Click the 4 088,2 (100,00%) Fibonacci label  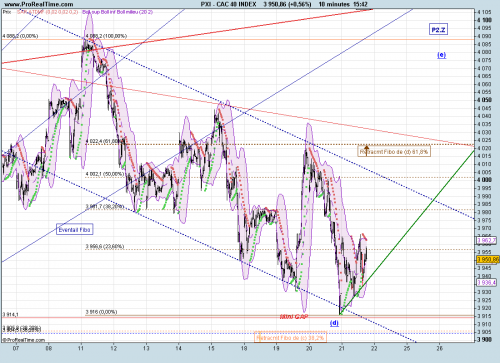point(106,36)
